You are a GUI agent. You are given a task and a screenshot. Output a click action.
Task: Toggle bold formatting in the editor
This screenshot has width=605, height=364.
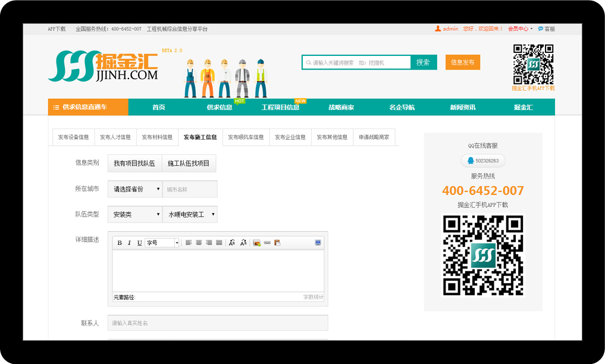[x=120, y=243]
